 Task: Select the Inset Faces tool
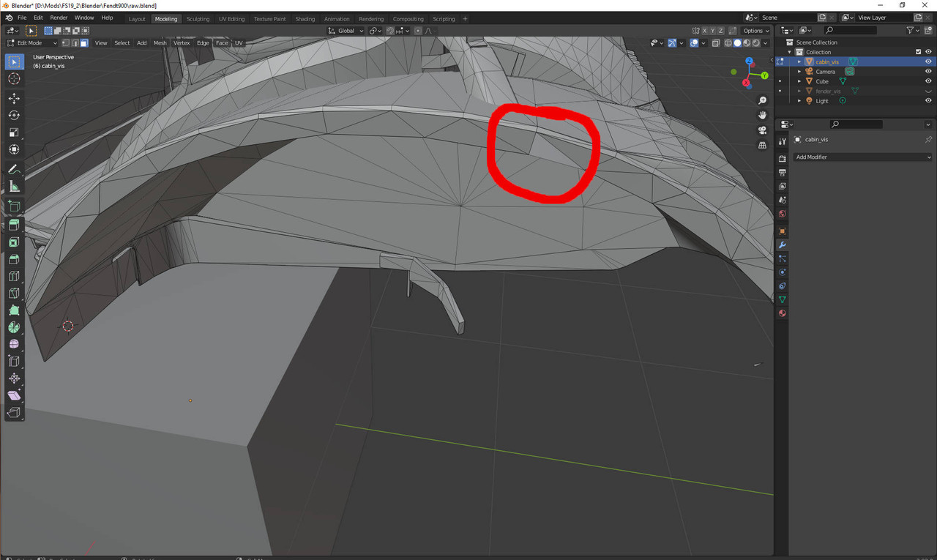[x=13, y=242]
